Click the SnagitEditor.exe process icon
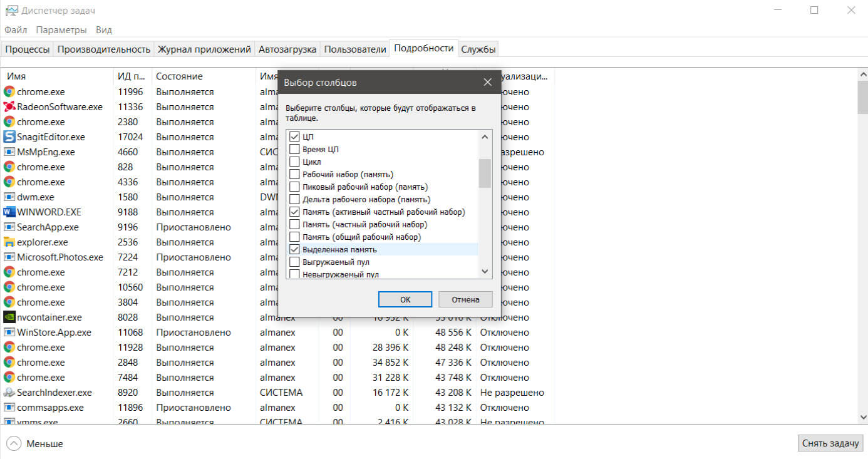 coord(9,137)
